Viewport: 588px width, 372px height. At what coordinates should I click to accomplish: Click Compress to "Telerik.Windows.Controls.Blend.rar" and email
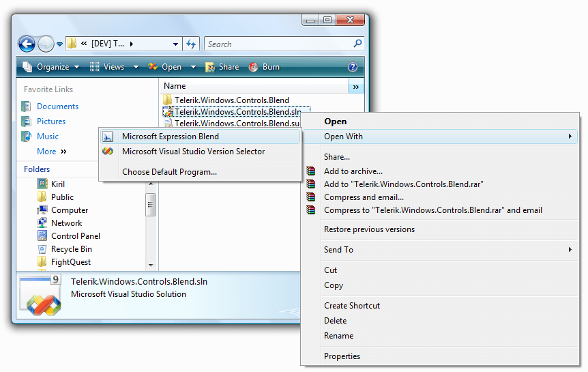click(440, 210)
